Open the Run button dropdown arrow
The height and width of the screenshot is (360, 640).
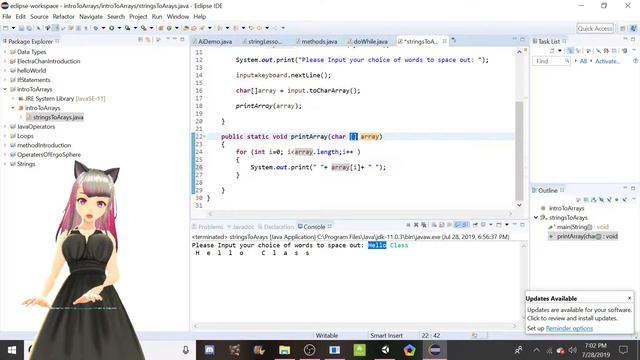119,28
